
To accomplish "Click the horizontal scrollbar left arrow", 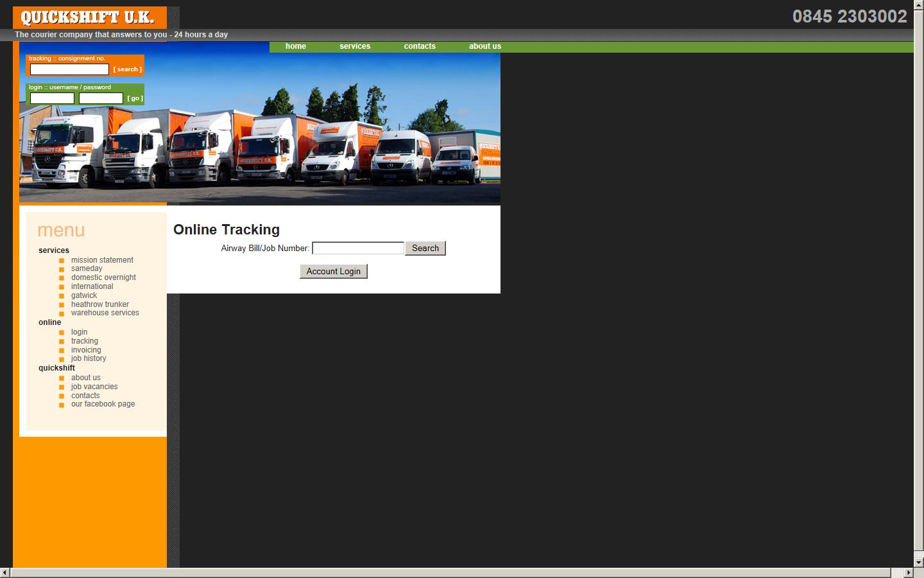I will [5, 572].
